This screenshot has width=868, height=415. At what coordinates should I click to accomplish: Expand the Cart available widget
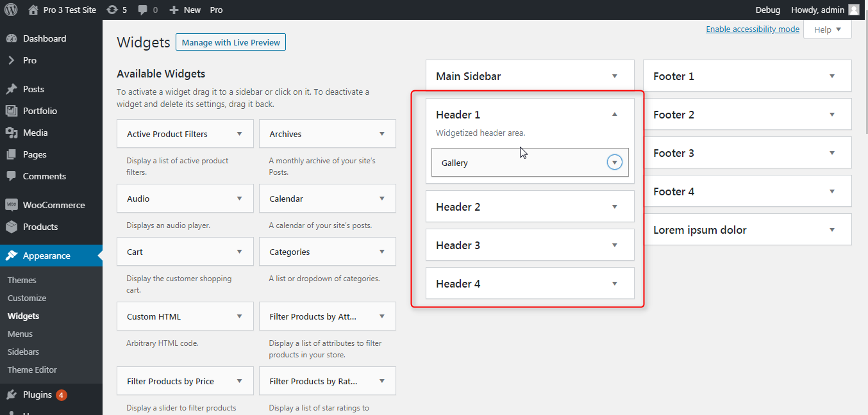click(x=240, y=252)
